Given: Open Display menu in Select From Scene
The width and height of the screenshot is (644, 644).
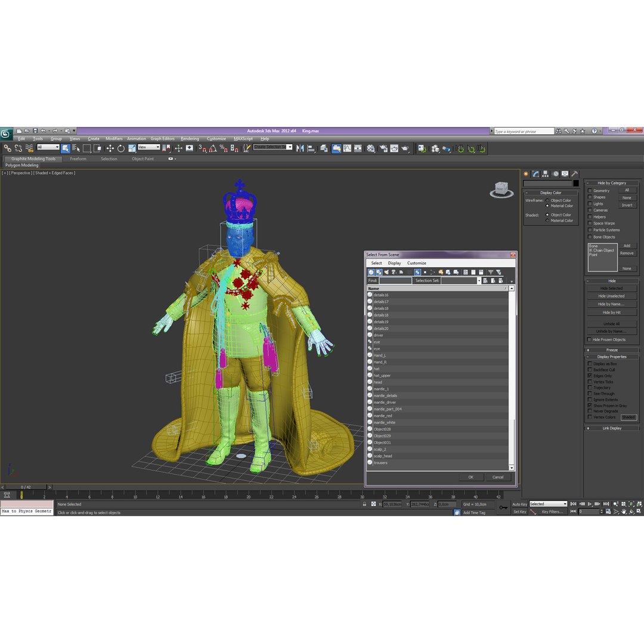Looking at the screenshot, I should (x=394, y=264).
